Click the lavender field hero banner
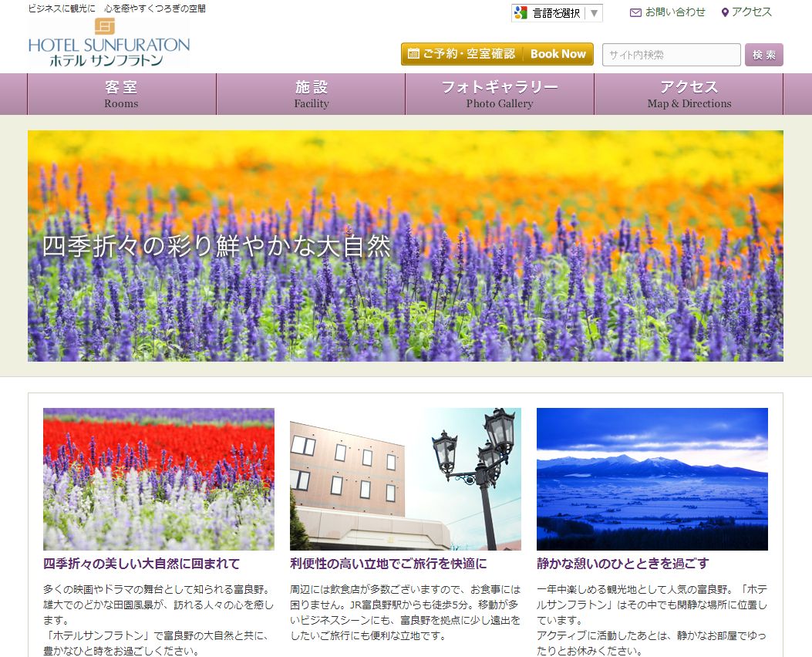 point(405,246)
